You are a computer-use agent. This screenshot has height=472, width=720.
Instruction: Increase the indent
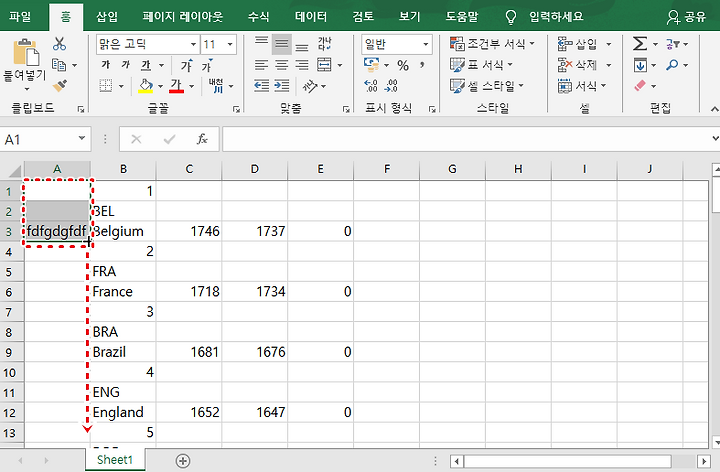[281, 86]
